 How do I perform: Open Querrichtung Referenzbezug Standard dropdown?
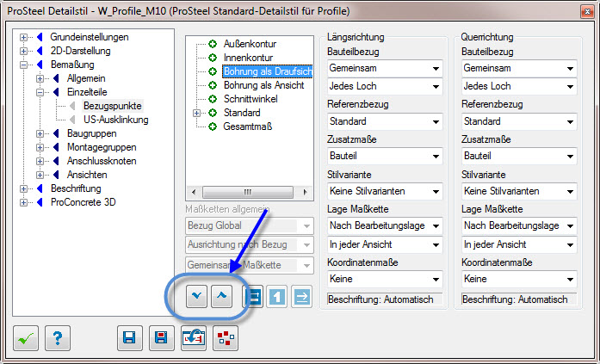pos(519,121)
